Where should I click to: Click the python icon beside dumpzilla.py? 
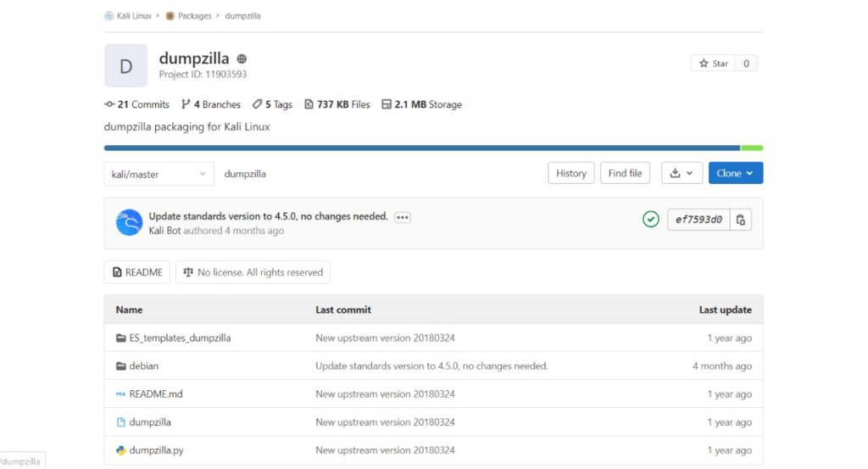point(120,450)
